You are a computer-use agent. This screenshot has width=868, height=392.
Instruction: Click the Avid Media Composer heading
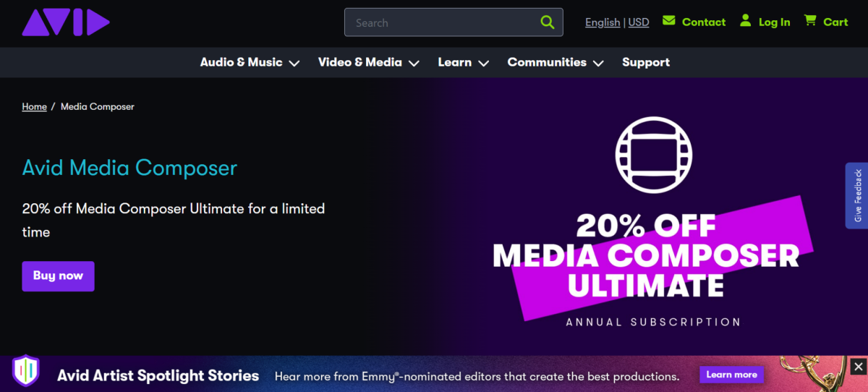pyautogui.click(x=129, y=168)
